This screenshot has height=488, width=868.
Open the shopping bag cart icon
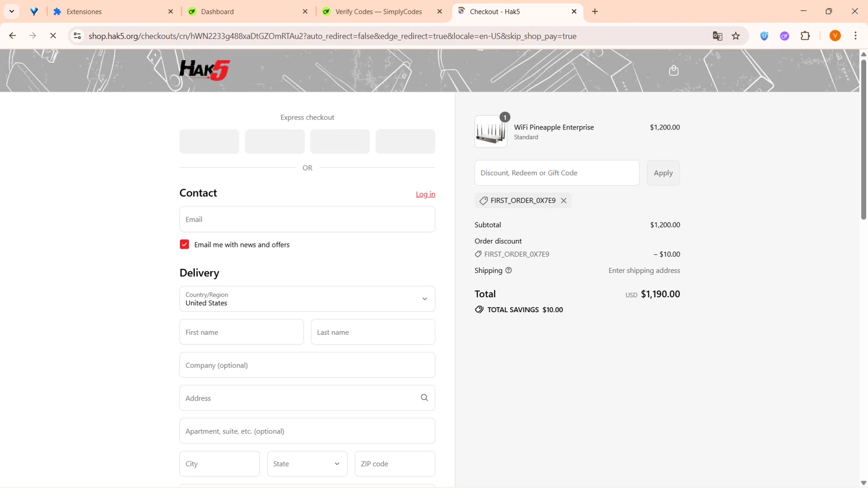[x=674, y=71]
